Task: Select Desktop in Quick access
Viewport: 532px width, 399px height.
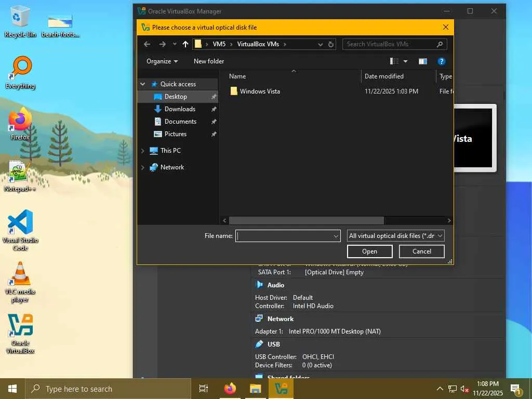Action: (176, 96)
